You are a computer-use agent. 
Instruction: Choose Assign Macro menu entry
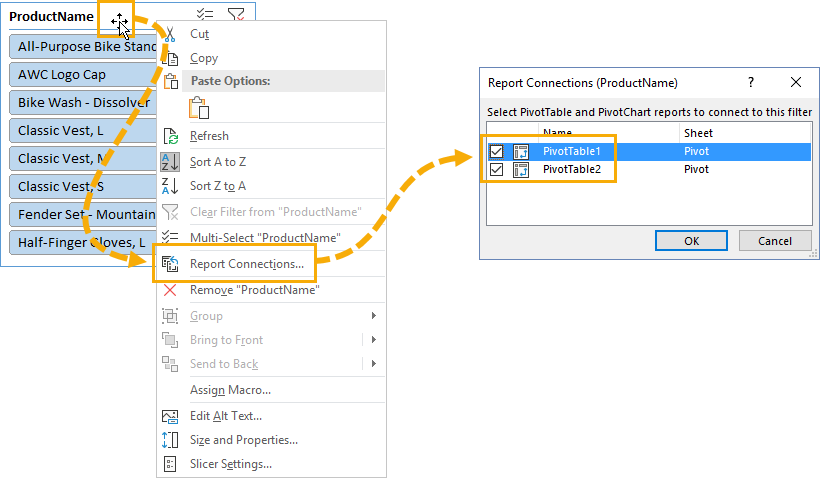(x=230, y=390)
